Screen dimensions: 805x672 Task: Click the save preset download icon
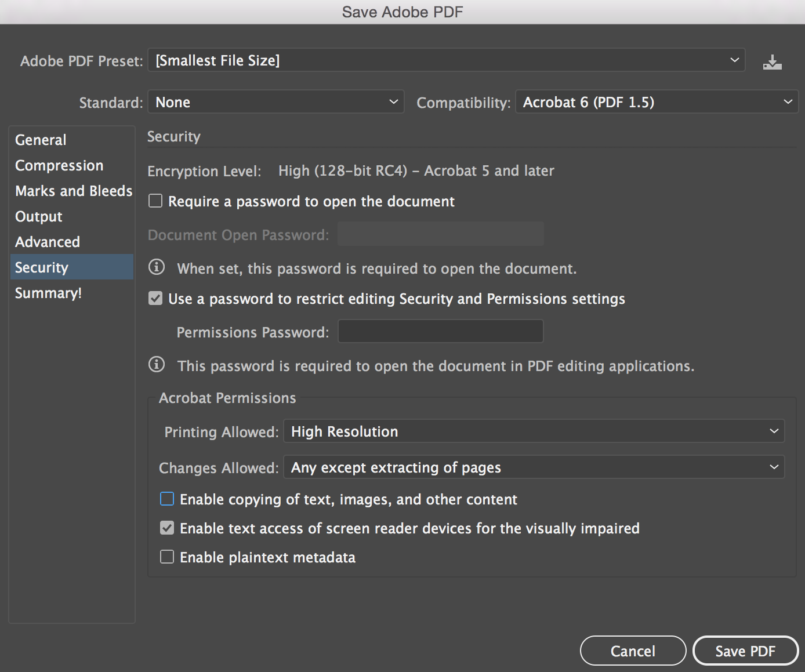(772, 61)
